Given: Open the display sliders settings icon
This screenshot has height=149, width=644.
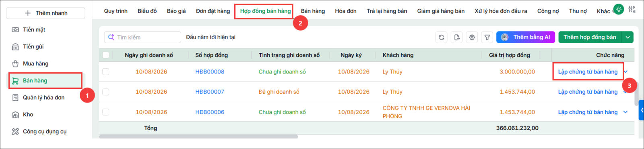Looking at the screenshot, I should tap(632, 9).
